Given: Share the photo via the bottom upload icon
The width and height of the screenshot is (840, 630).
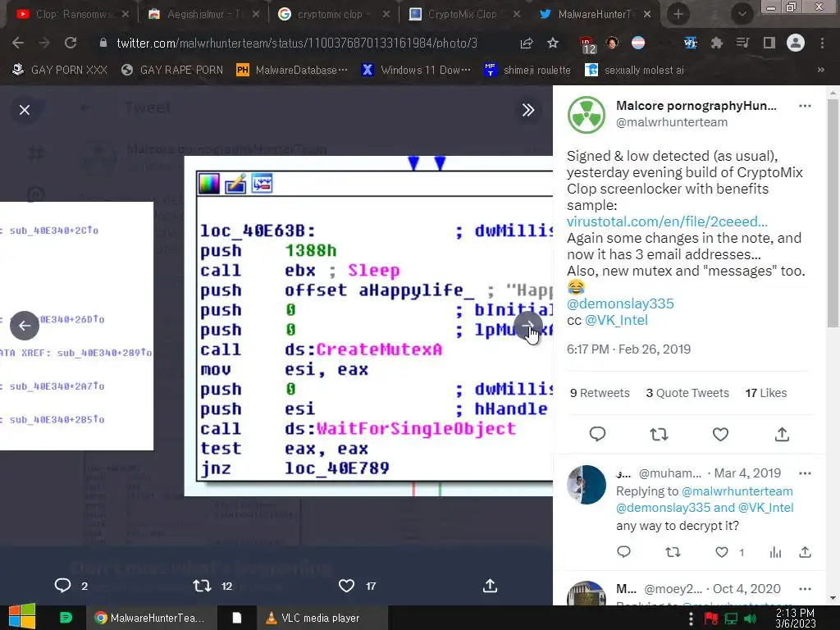Looking at the screenshot, I should point(490,586).
